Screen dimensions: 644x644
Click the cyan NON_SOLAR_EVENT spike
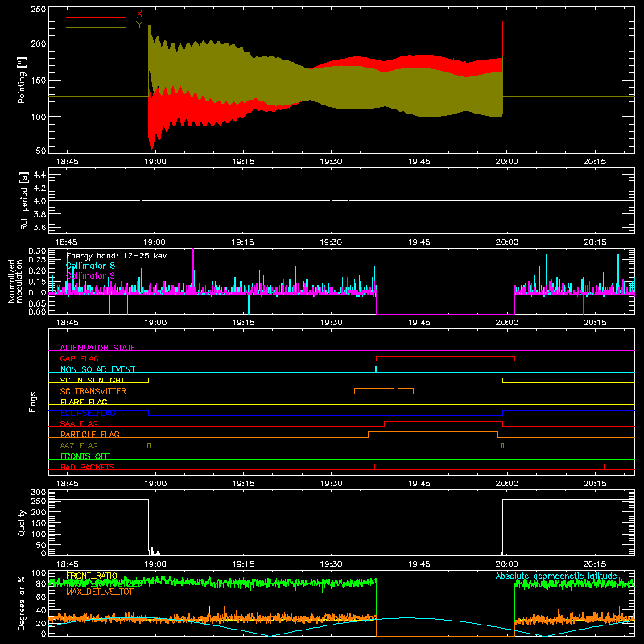376,369
